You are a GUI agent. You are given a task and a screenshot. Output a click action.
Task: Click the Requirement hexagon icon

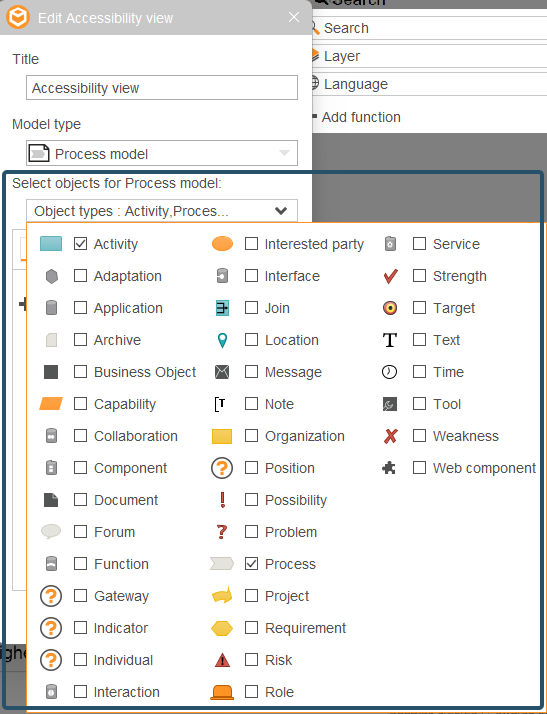(x=222, y=628)
